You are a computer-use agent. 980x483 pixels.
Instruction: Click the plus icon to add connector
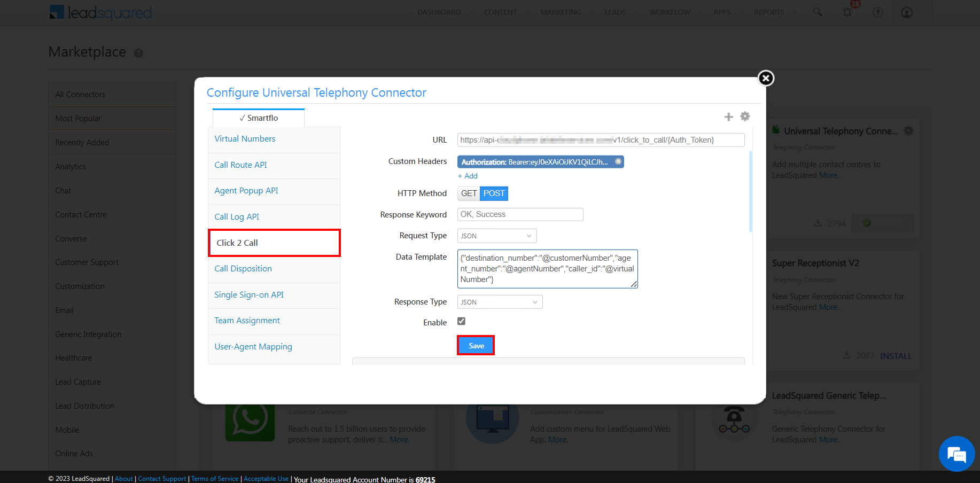[x=728, y=117]
